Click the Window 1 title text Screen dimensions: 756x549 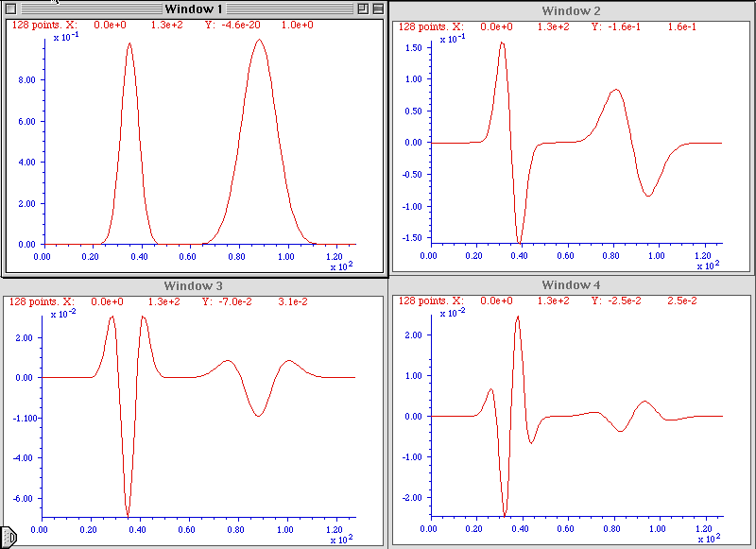(193, 9)
